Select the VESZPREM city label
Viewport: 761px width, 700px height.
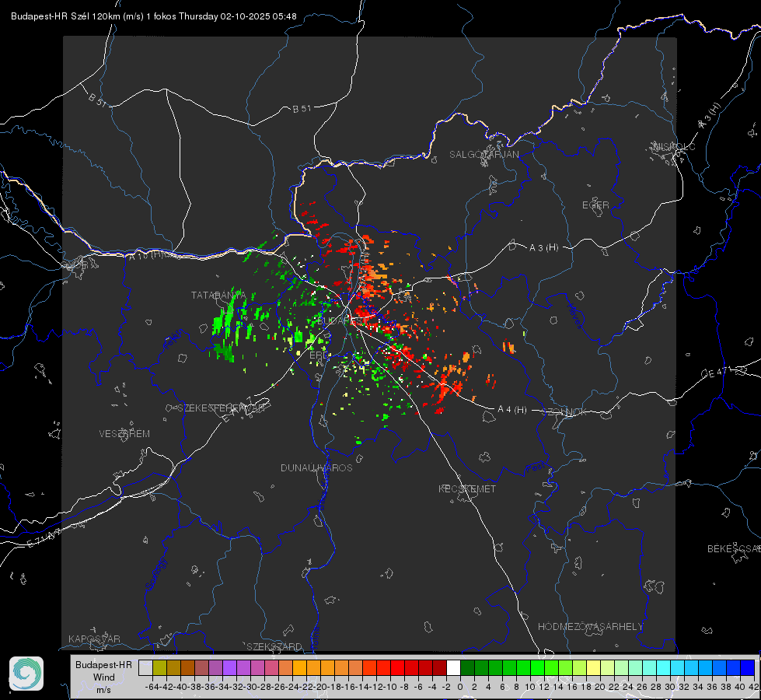124,433
